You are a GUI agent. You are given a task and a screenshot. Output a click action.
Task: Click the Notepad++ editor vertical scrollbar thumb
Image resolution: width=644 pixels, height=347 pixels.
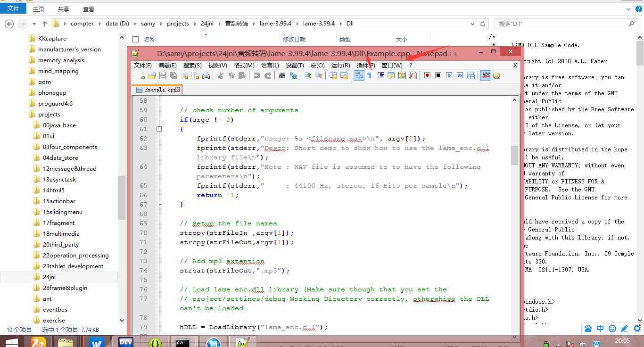point(514,155)
